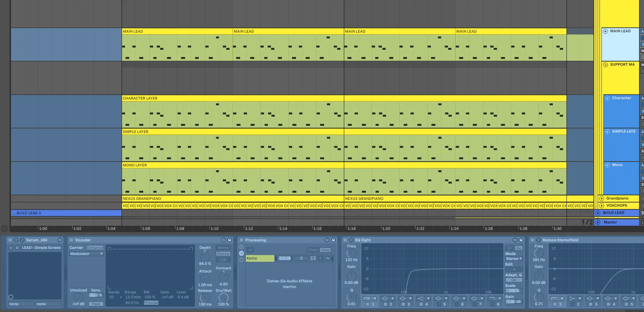Toggle EQ Eight Adapt. Q On button

[x=514, y=280]
